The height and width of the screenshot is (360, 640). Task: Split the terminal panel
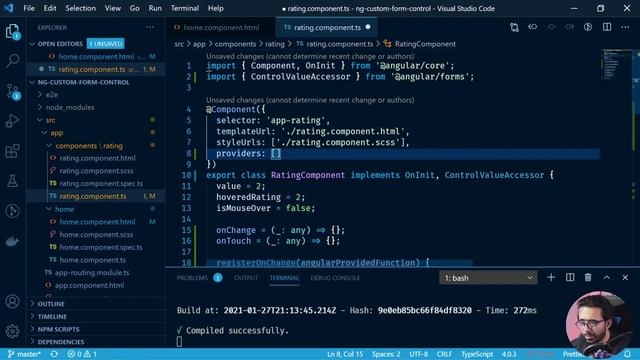point(570,278)
